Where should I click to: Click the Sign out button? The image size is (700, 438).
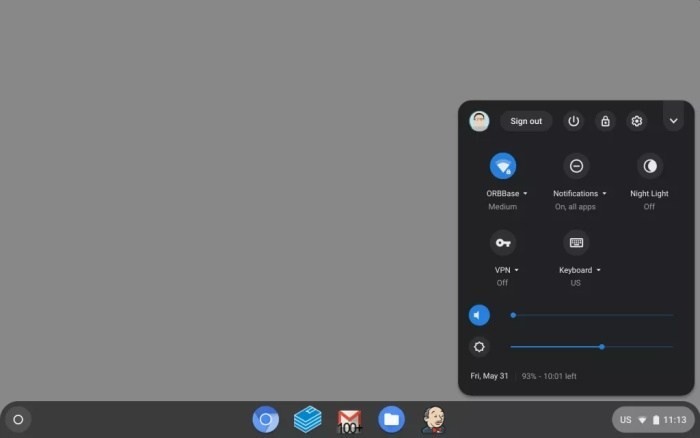point(526,121)
